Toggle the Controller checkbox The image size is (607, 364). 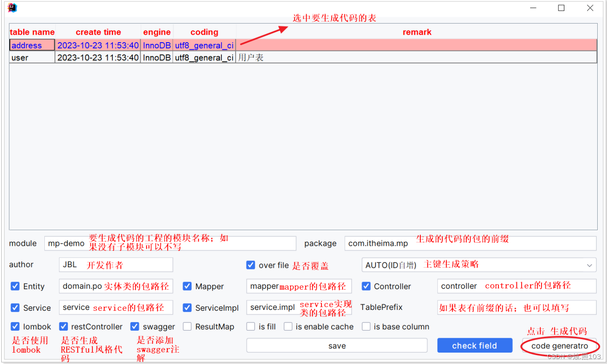366,286
